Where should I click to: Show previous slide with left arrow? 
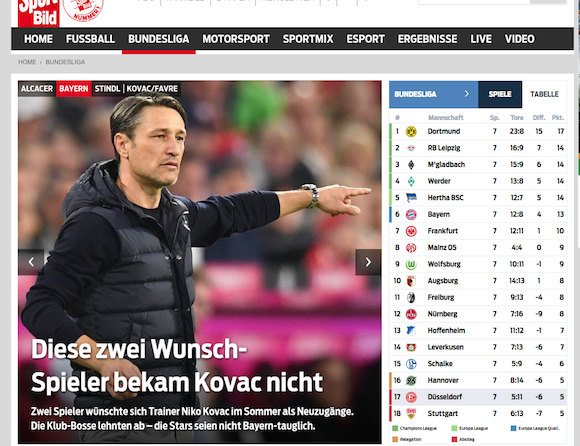pos(31,262)
